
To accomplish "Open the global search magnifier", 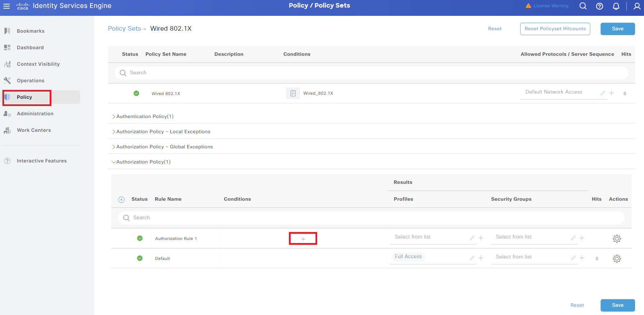I will point(583,6).
